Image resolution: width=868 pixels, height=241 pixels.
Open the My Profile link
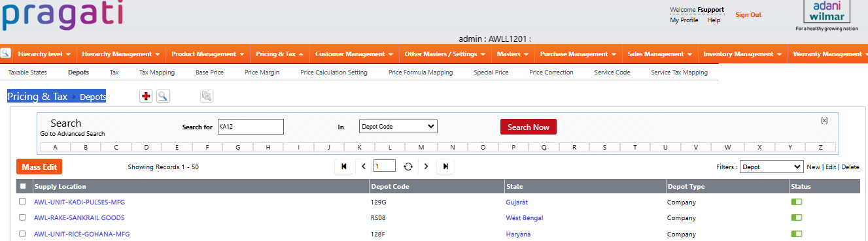684,20
